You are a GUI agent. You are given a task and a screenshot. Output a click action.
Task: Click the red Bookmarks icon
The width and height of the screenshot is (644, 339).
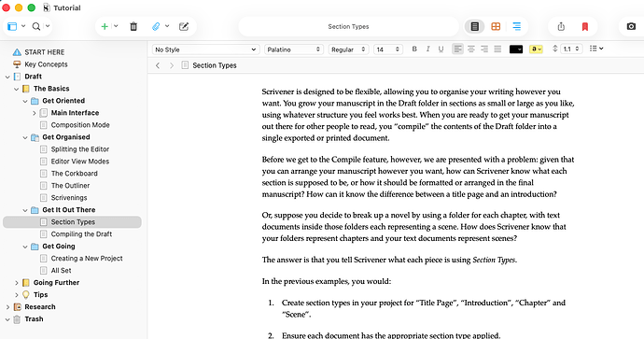(x=585, y=27)
